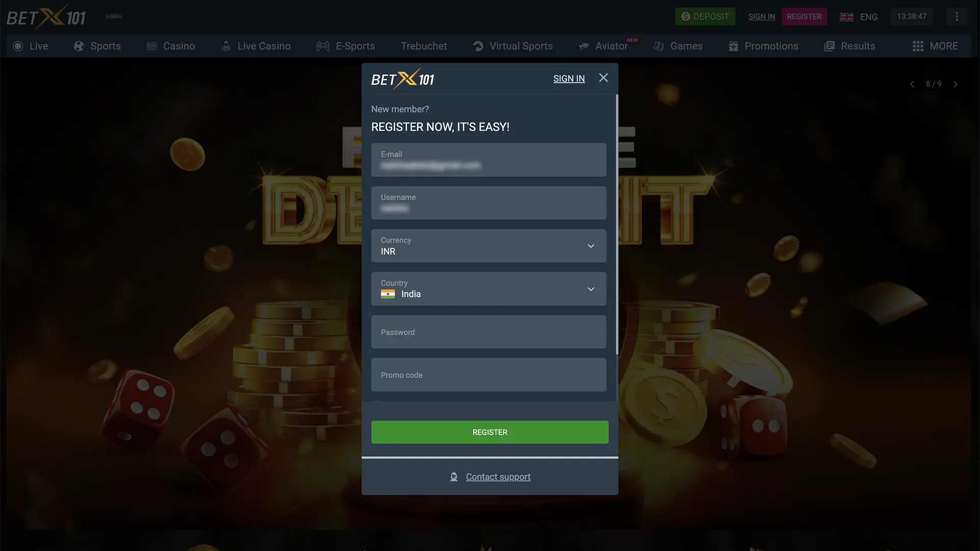Image resolution: width=980 pixels, height=551 pixels.
Task: Click the Deposit button
Action: [x=705, y=16]
